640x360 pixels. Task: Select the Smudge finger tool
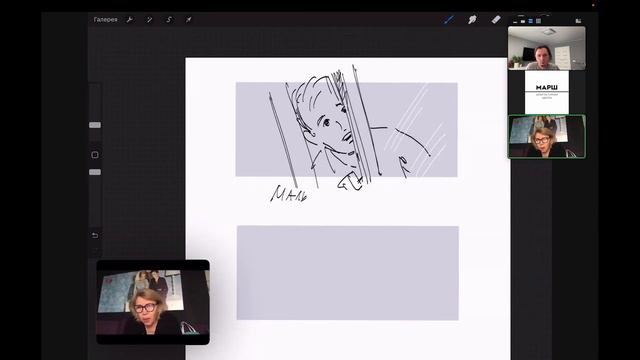(472, 20)
